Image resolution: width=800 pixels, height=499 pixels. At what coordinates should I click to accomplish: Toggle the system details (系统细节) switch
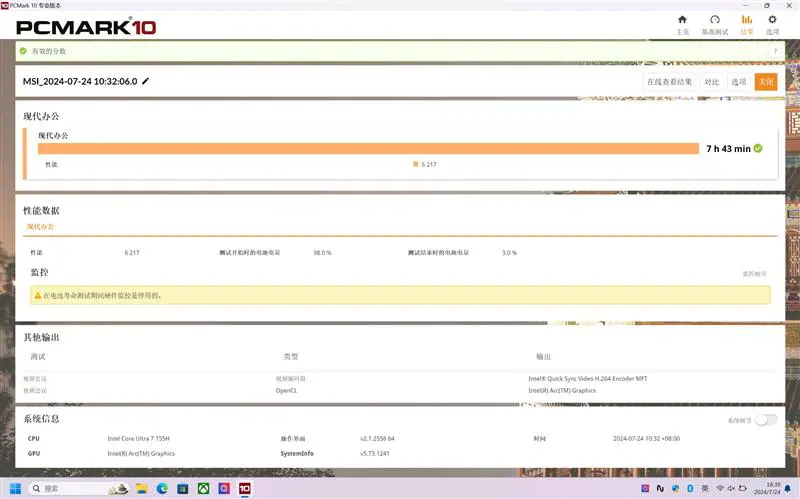pyautogui.click(x=766, y=420)
